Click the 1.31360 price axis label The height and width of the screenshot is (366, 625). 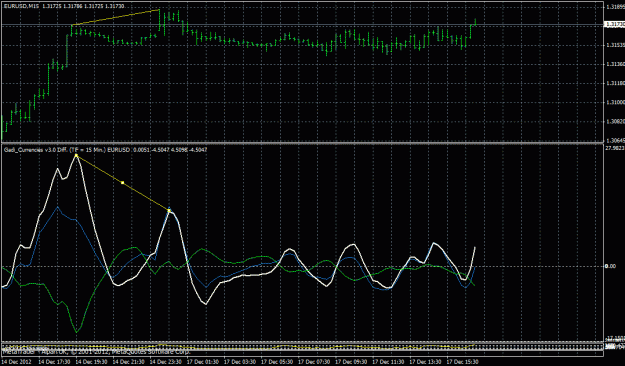pos(615,64)
